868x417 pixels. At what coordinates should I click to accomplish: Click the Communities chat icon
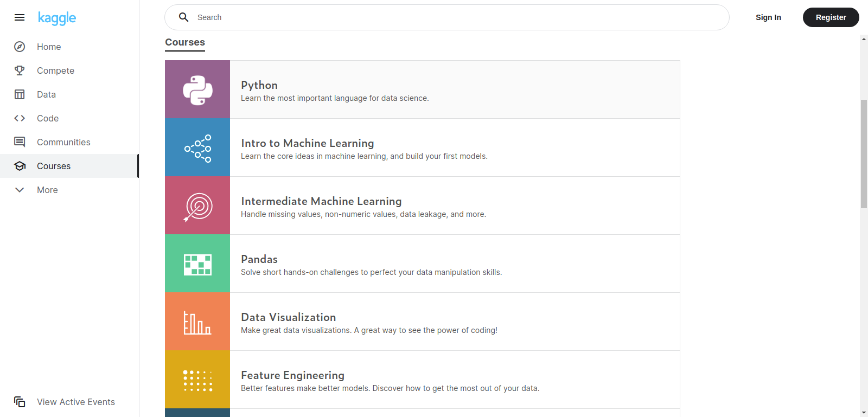tap(20, 142)
